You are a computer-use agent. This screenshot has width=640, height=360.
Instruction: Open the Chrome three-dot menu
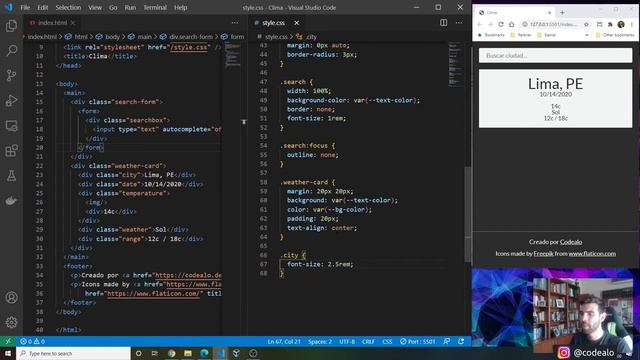(632, 24)
